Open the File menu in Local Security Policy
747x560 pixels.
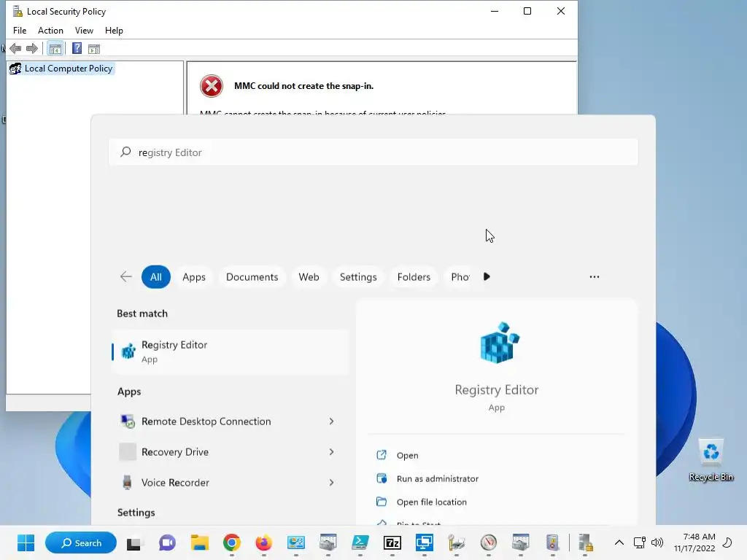[20, 31]
